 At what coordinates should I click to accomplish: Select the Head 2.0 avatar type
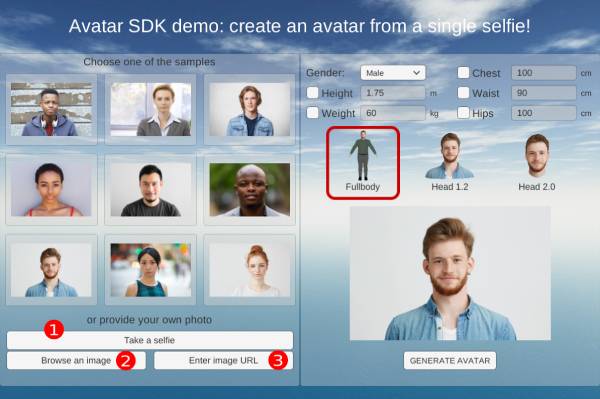pyautogui.click(x=536, y=162)
